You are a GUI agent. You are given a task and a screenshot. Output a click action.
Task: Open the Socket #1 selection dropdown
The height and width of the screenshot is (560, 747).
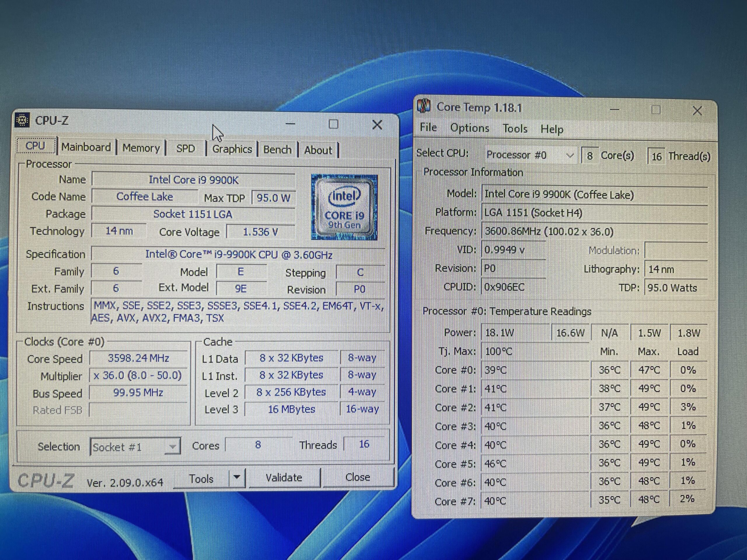click(172, 447)
